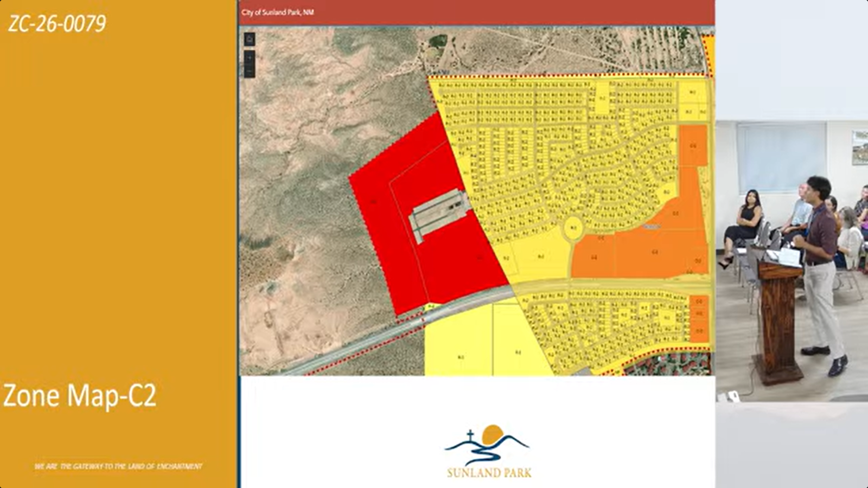The width and height of the screenshot is (868, 488).
Task: Click the "ZC-26-0079" case number
Action: (x=57, y=23)
